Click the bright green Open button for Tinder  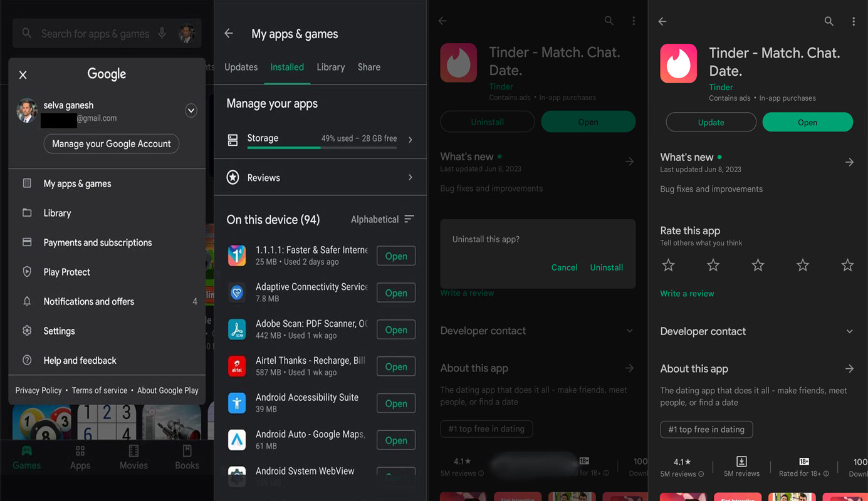pos(807,122)
